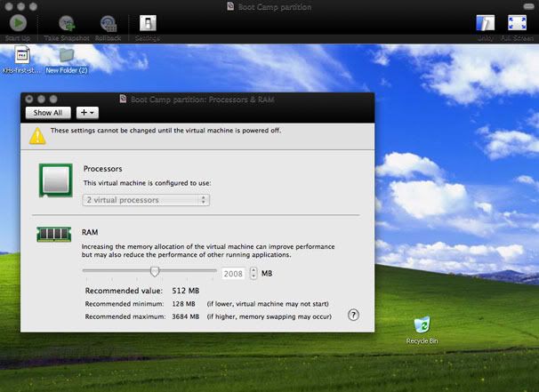Image resolution: width=539 pixels, height=392 pixels.
Task: Click the green Processors chip icon
Action: click(56, 180)
